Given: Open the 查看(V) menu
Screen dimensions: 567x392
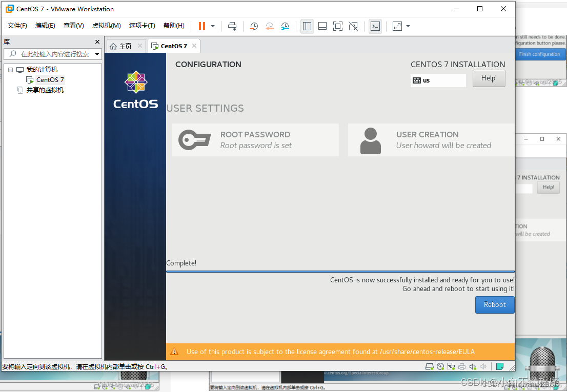Looking at the screenshot, I should point(73,25).
